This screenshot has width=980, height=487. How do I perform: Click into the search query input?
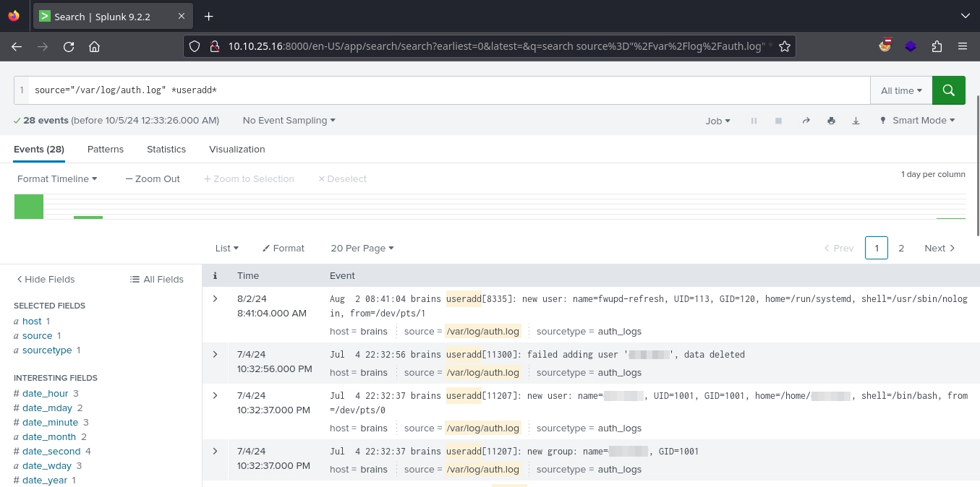point(448,90)
